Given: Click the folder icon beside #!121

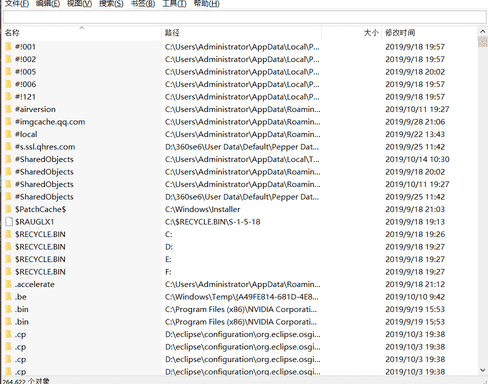Looking at the screenshot, I should coord(9,97).
